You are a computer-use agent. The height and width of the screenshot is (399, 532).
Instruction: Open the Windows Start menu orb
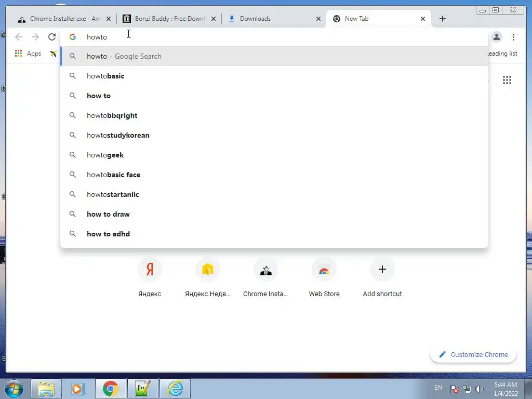tap(14, 389)
